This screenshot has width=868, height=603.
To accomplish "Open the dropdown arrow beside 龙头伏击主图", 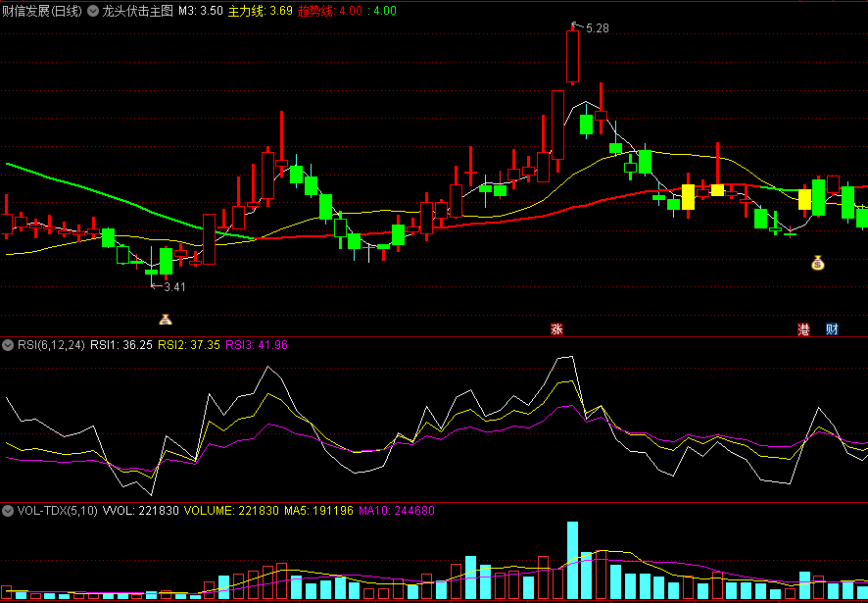I will pos(94,11).
